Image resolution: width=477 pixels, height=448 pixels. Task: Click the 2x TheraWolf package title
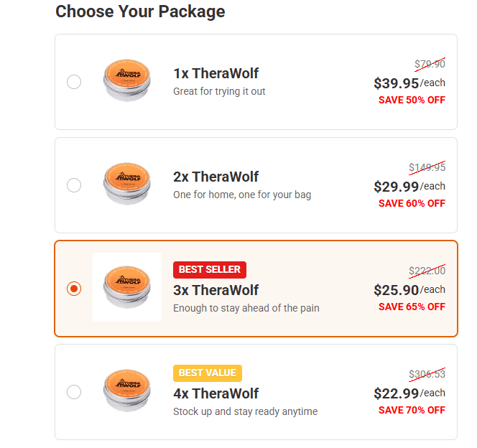tap(216, 177)
